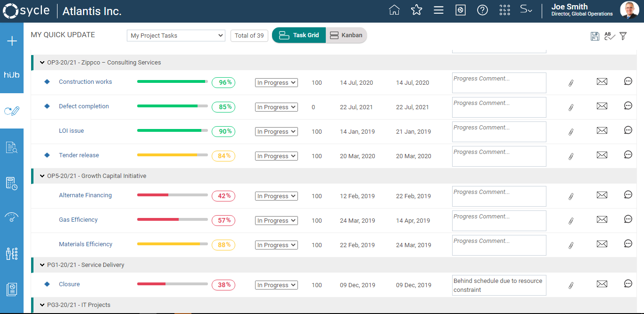Click Progress Comment field for Tender release
644x314 pixels.
499,156
